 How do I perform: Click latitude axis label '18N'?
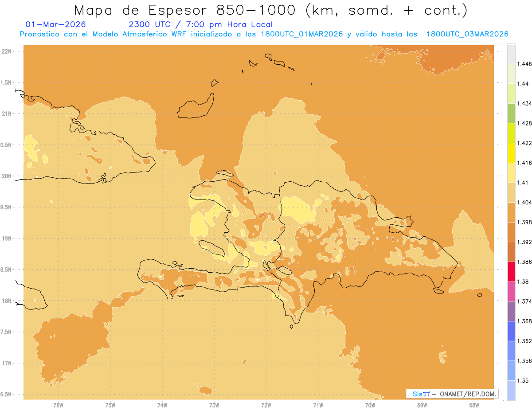click(8, 301)
